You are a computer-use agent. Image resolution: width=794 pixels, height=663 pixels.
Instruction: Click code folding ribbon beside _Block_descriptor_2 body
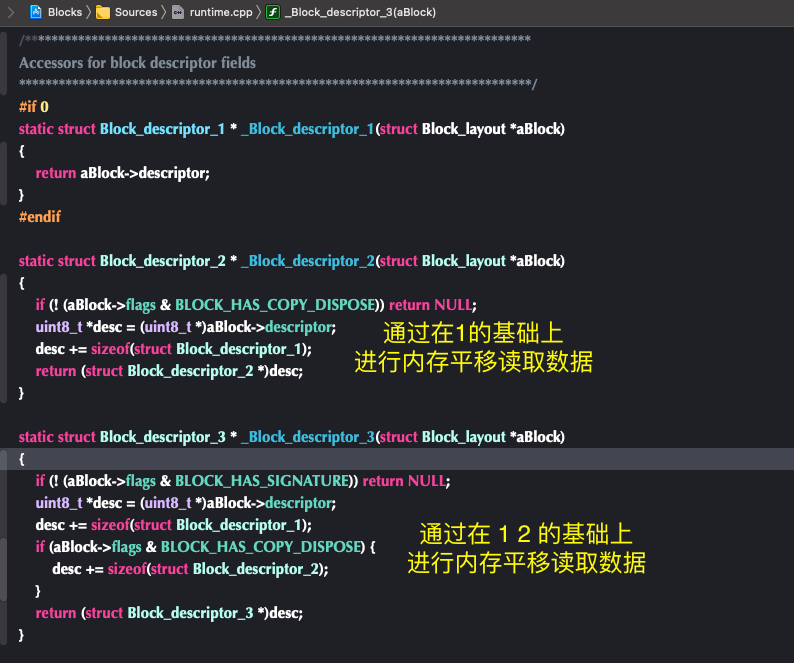4,338
